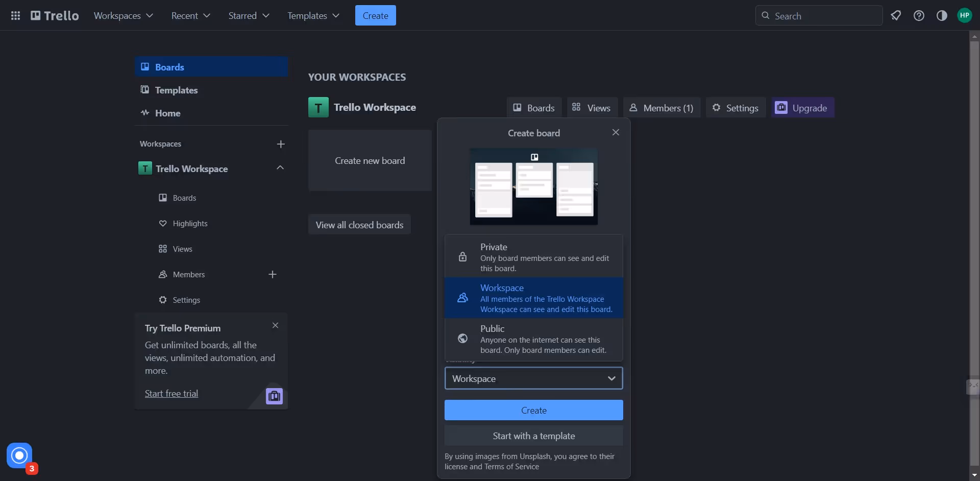Open Boards in the left sidebar
Viewport: 980px width, 481px height.
tap(211, 67)
